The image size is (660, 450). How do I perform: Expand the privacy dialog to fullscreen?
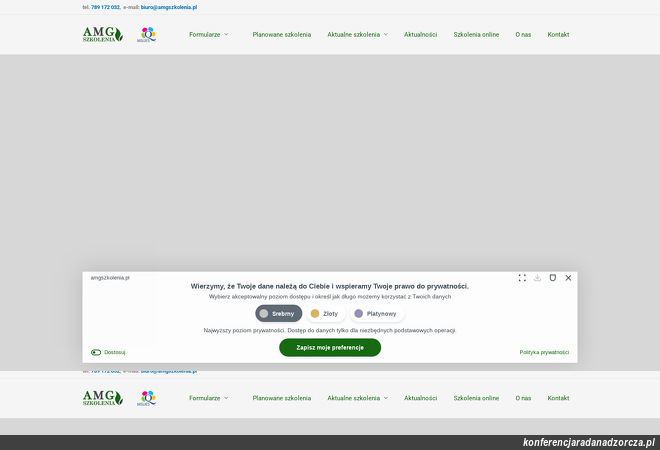coord(522,278)
